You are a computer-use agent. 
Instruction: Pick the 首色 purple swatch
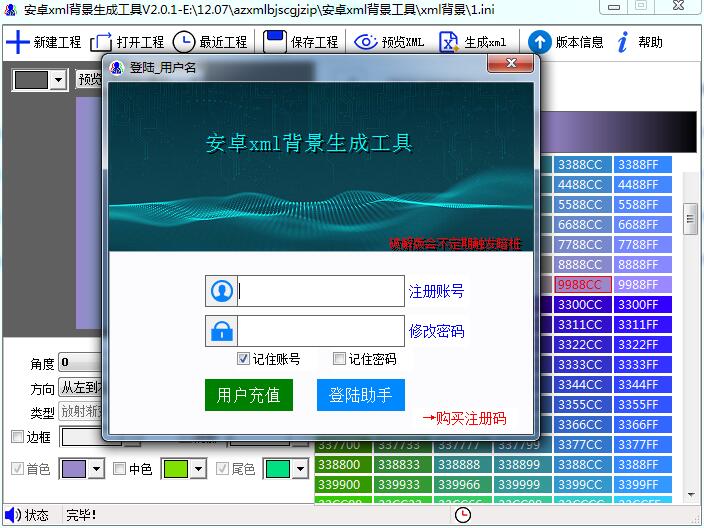(x=73, y=469)
